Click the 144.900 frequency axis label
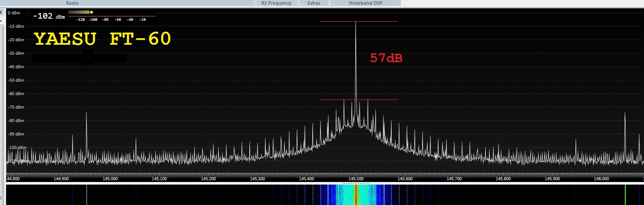644x205 pixels. coord(61,179)
